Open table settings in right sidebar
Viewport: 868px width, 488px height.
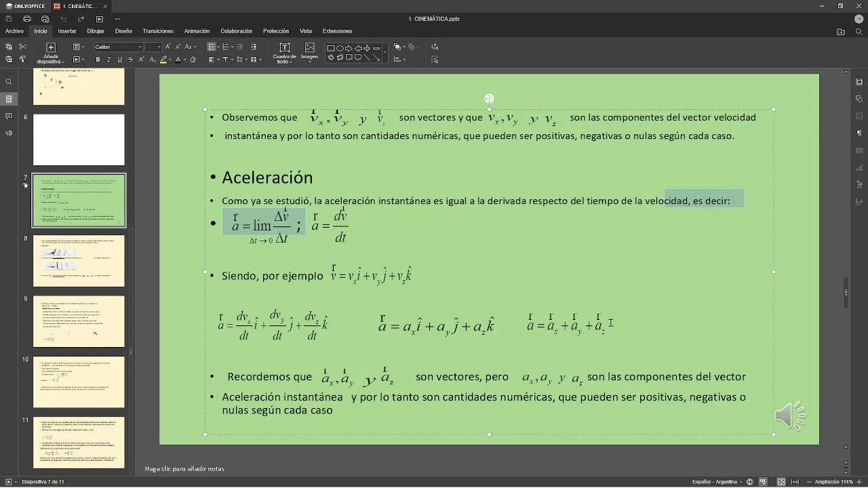pyautogui.click(x=859, y=150)
